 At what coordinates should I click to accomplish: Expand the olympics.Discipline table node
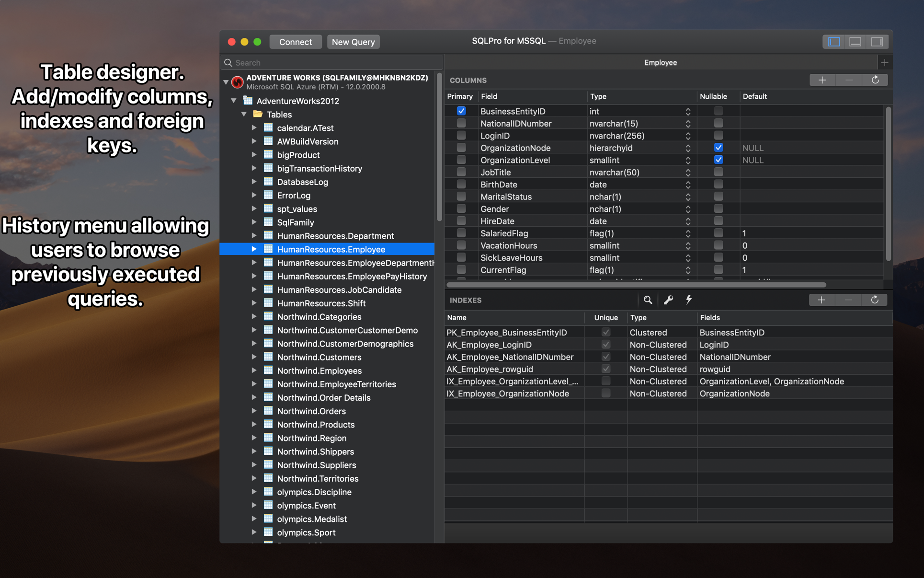pyautogui.click(x=255, y=491)
